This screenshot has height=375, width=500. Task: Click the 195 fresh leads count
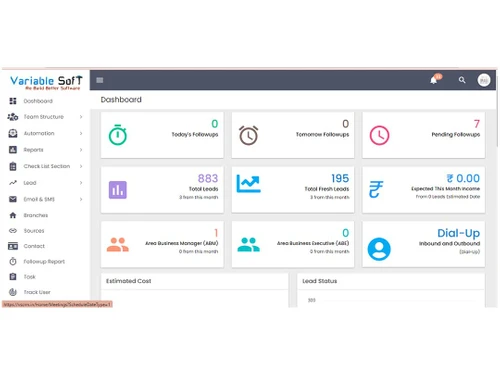point(340,178)
